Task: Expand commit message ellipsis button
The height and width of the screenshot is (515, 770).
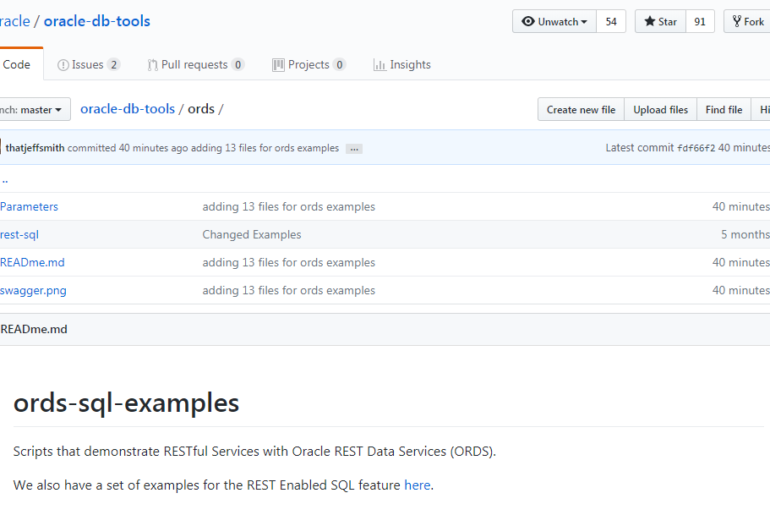Action: coord(354,149)
